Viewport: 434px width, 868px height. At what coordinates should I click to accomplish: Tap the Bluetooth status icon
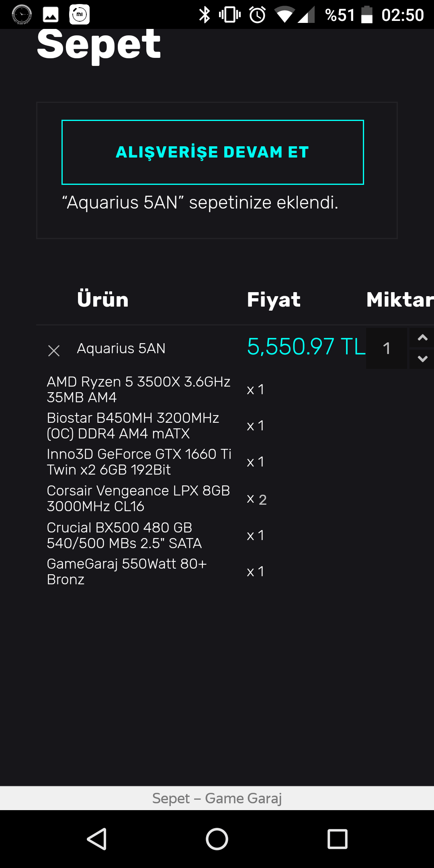(x=205, y=15)
